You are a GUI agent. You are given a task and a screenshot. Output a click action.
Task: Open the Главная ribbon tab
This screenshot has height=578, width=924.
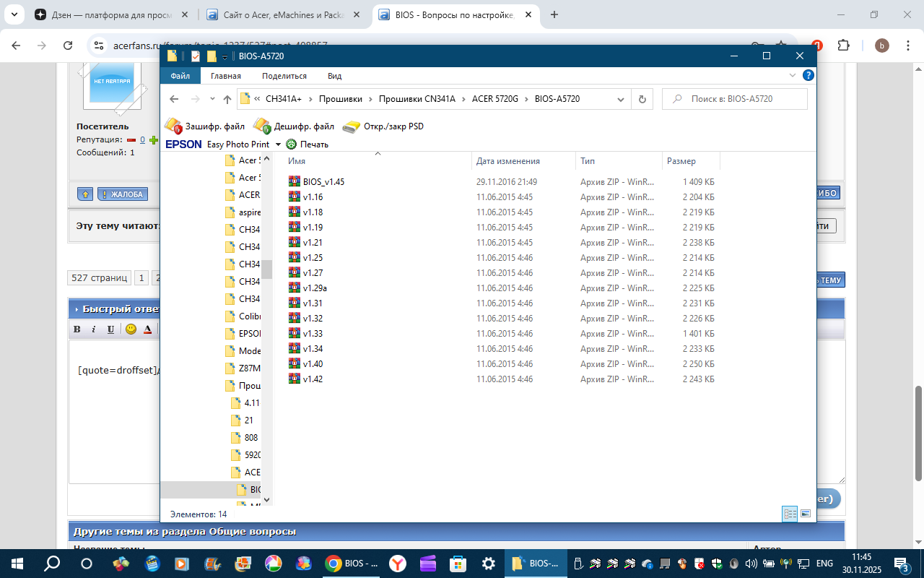point(226,76)
